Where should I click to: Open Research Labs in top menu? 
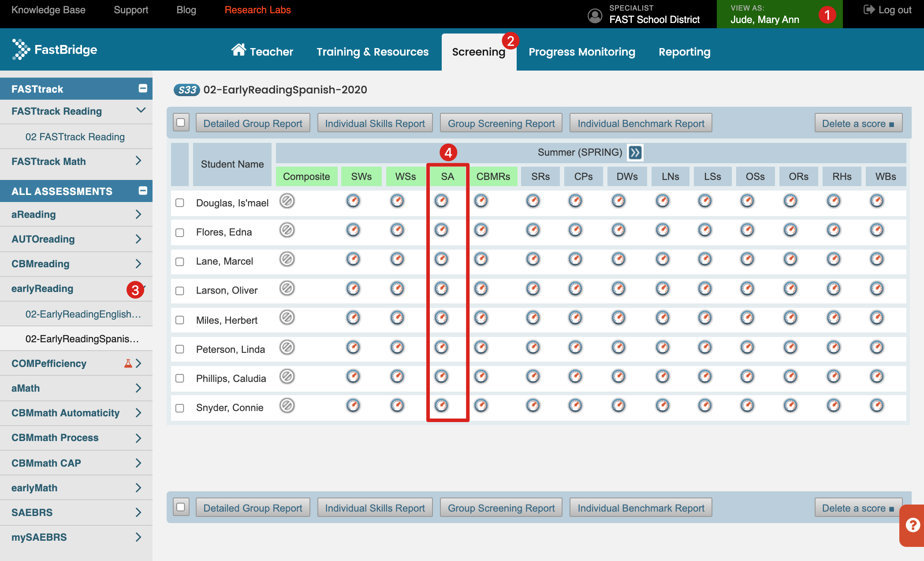[x=257, y=10]
